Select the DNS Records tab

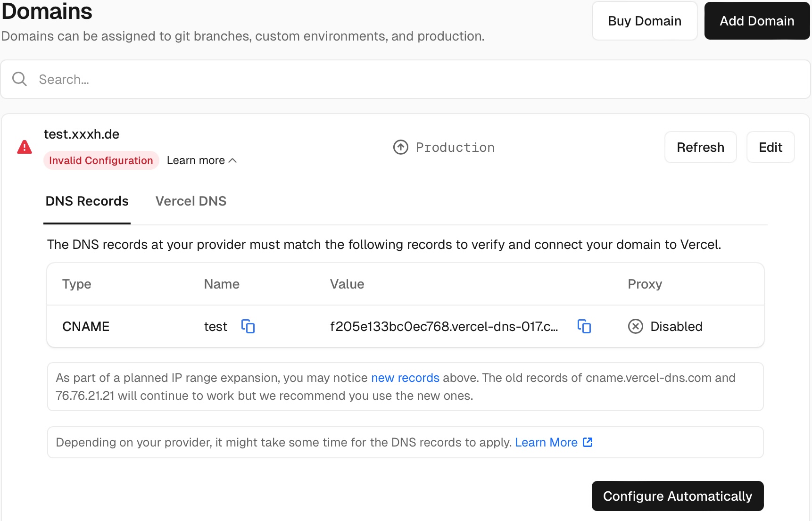(x=87, y=201)
